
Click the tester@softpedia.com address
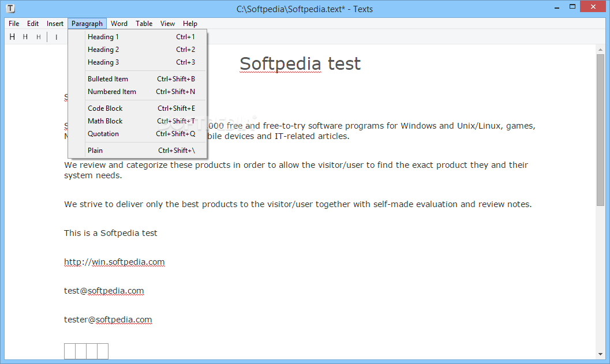click(x=108, y=320)
